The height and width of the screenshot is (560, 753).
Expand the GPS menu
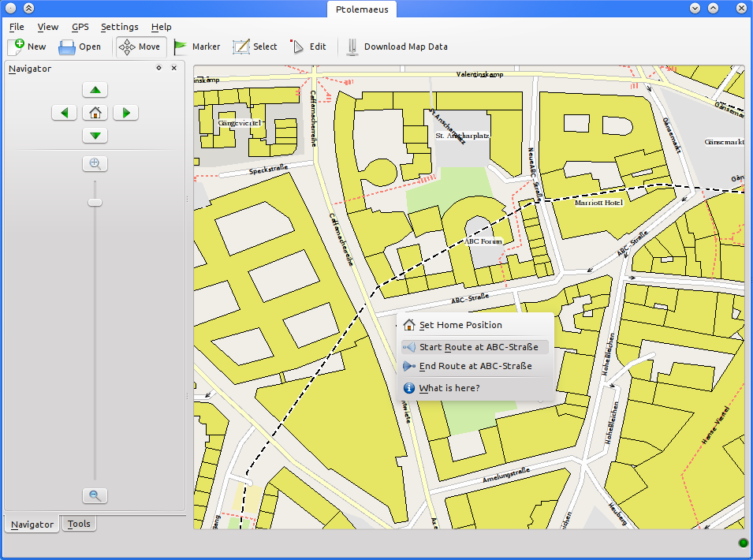(80, 27)
